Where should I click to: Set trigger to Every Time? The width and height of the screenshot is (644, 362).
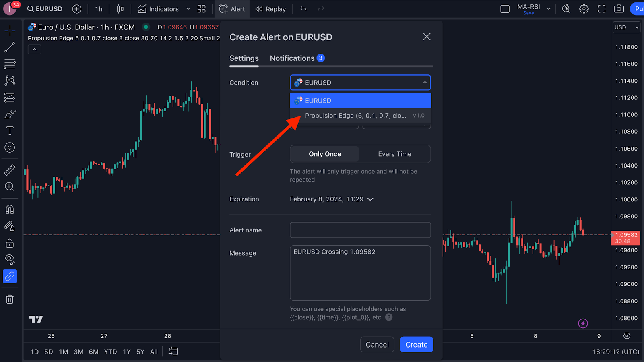(394, 154)
